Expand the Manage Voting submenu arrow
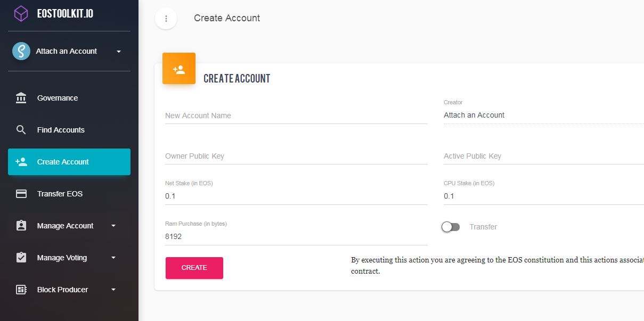The image size is (644, 321). click(x=113, y=258)
